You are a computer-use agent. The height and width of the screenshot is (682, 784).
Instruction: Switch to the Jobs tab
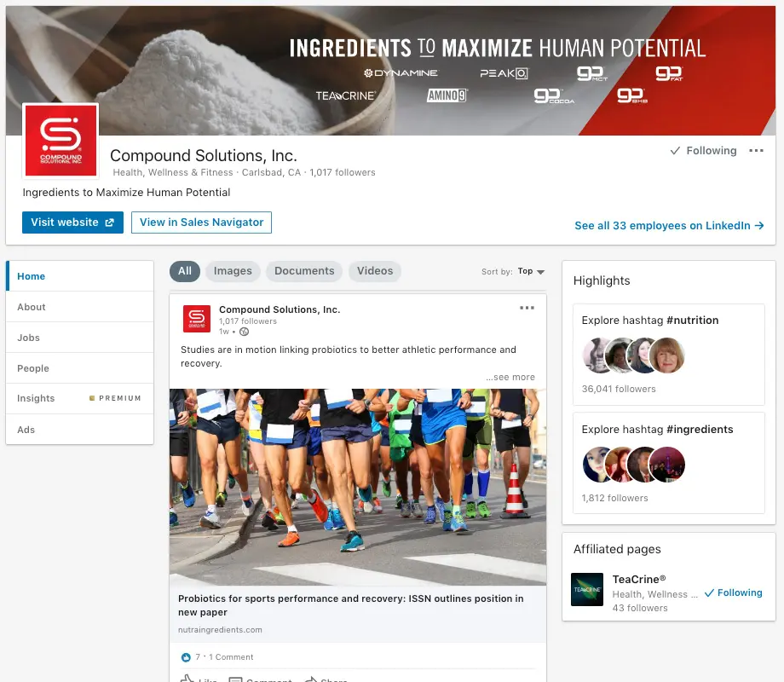79,338
